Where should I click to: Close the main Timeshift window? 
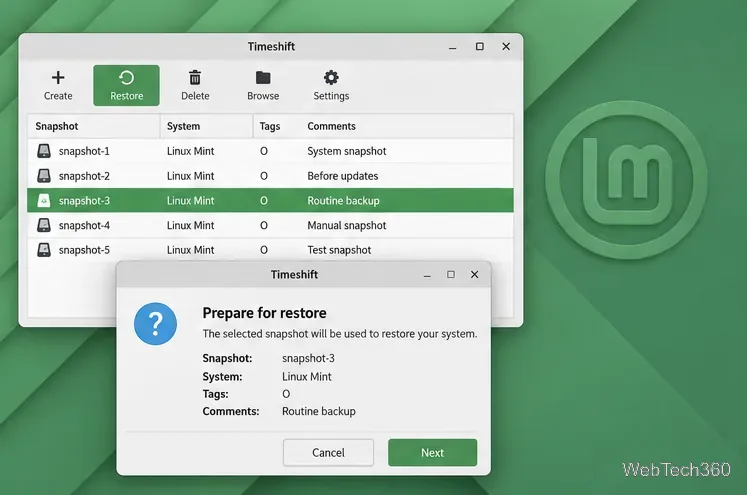pyautogui.click(x=506, y=46)
